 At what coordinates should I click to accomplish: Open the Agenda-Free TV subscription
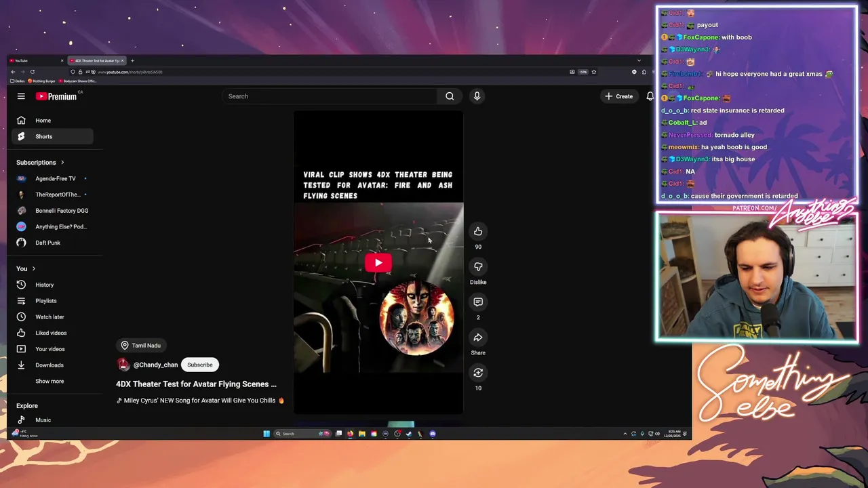point(52,179)
